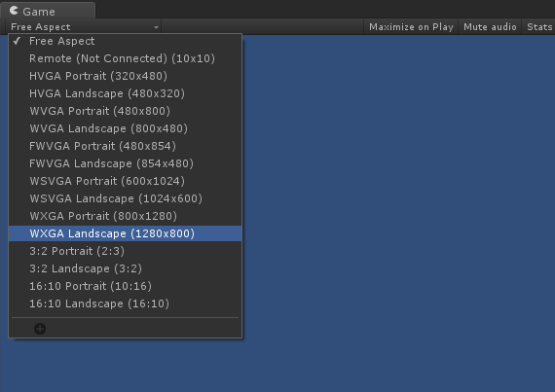Select HVGA Landscape (480x320)
555x392 pixels.
coord(126,93)
